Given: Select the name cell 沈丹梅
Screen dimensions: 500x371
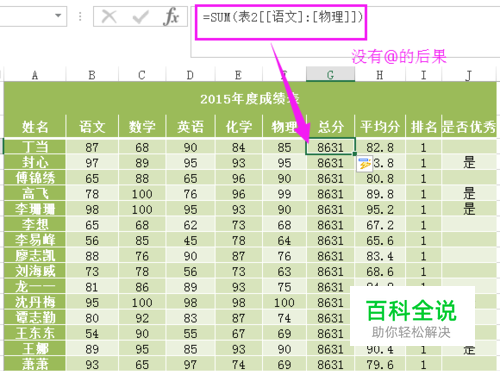Looking at the screenshot, I should click(35, 302).
